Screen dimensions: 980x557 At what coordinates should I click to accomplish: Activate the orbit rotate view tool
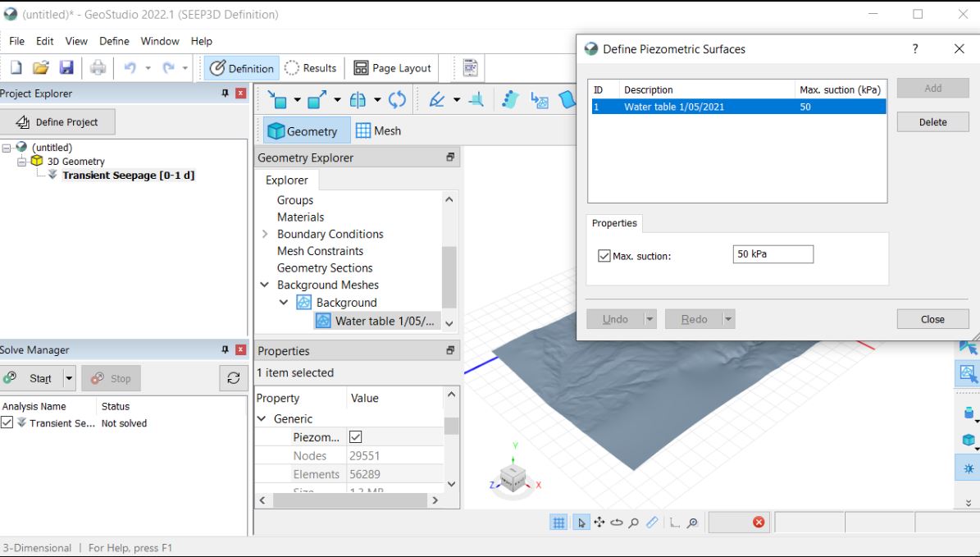coord(616,523)
